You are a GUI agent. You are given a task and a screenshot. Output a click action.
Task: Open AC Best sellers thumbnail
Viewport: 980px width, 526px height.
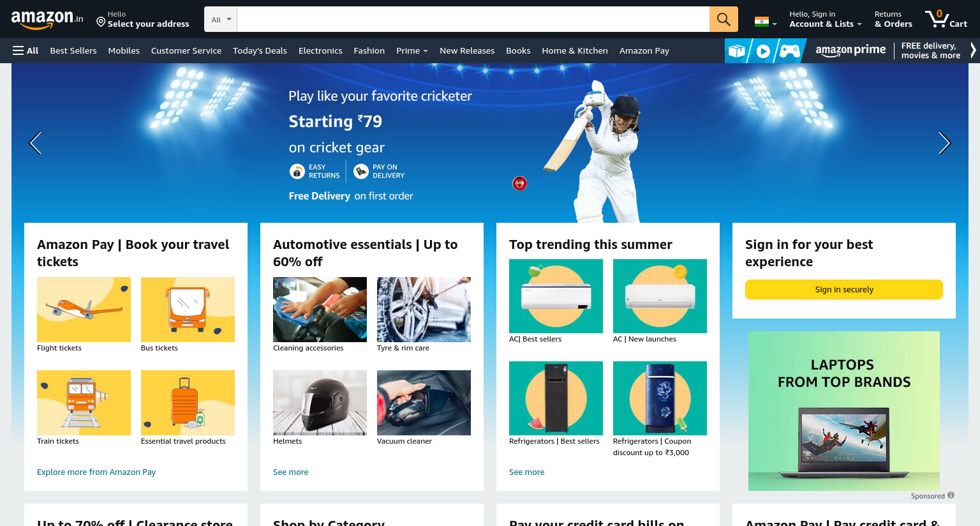point(556,296)
